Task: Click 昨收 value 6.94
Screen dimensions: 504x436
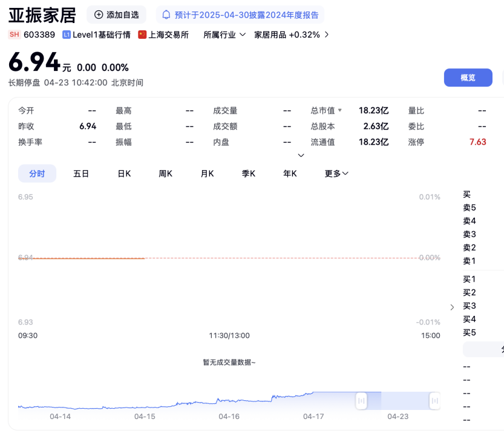Action: click(88, 126)
